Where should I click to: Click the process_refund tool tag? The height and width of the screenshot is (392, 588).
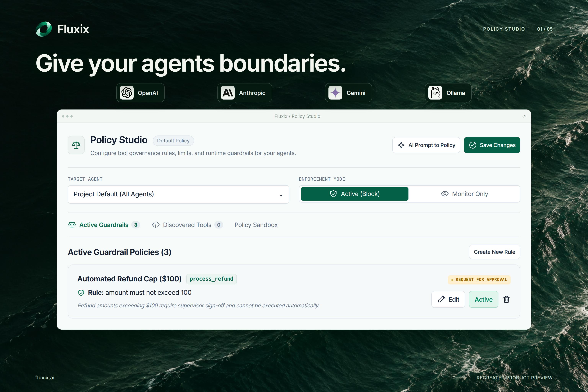pyautogui.click(x=211, y=279)
